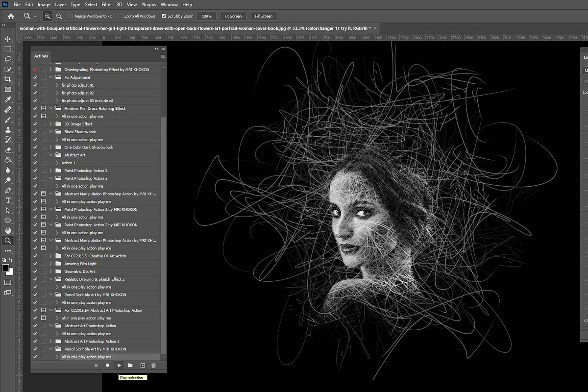Open the Edit Toolbar three-dots icon
The width and height of the screenshot is (588, 392).
[8, 250]
